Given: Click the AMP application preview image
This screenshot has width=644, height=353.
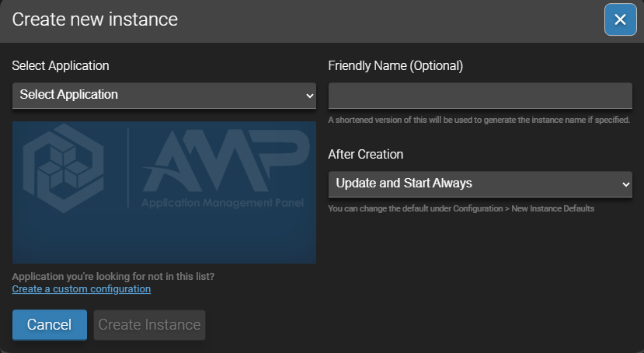Looking at the screenshot, I should pyautogui.click(x=164, y=192).
